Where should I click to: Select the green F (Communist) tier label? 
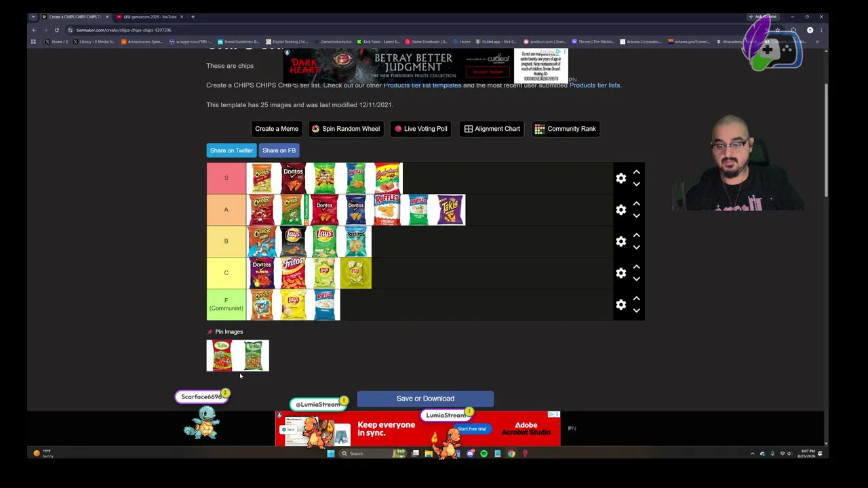[x=226, y=305]
